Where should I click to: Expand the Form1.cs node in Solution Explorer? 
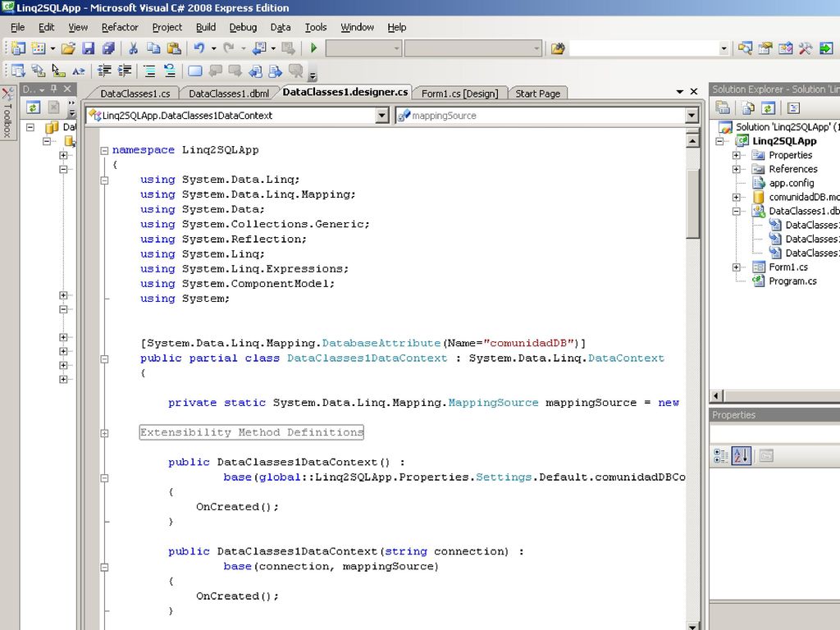coord(737,267)
